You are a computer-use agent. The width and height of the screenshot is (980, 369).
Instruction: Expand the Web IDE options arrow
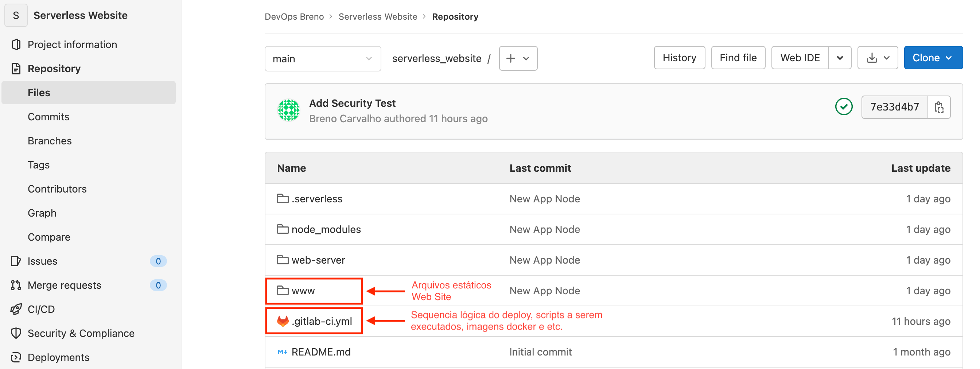click(x=840, y=58)
